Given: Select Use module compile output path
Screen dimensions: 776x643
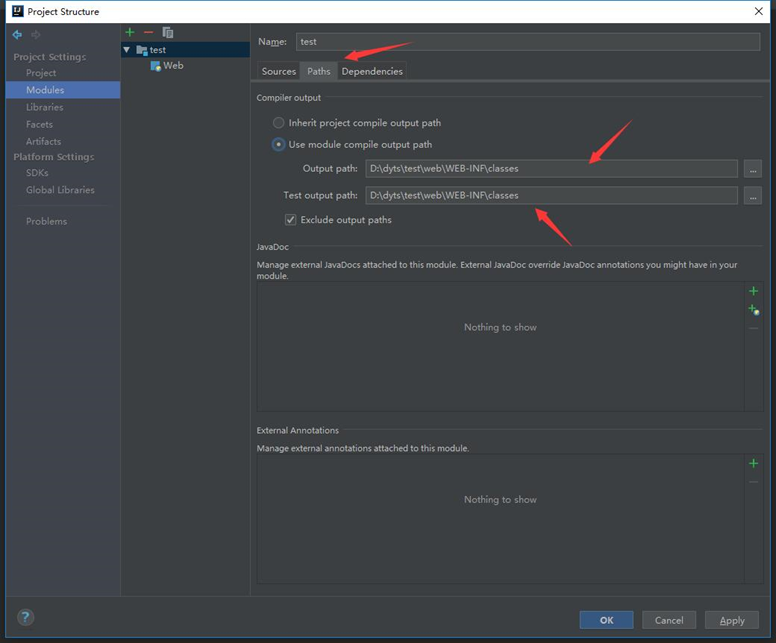Looking at the screenshot, I should click(279, 145).
